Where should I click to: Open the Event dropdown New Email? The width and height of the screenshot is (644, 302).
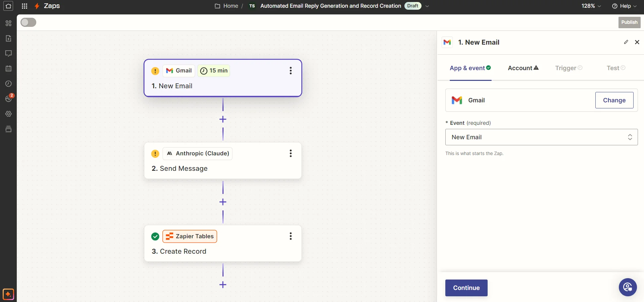click(541, 137)
